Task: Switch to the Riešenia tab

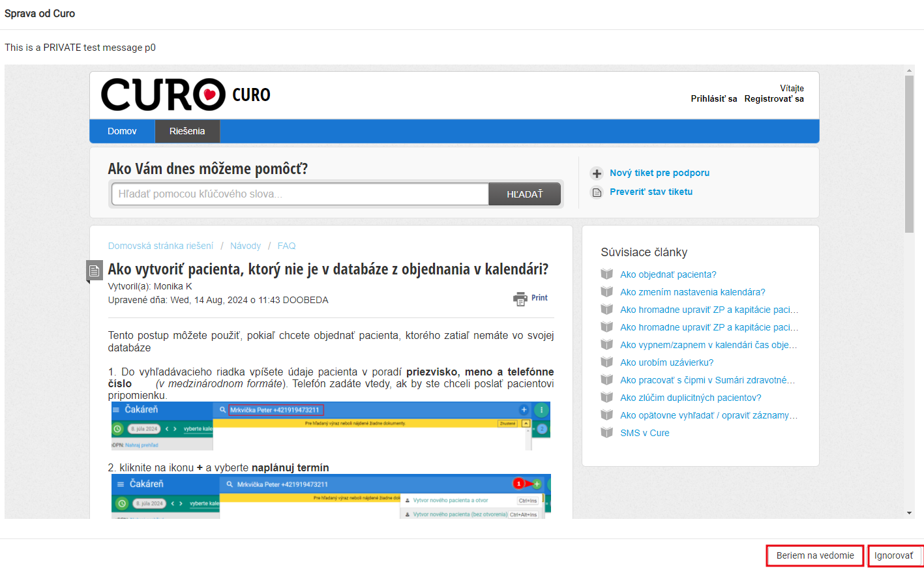Action: (187, 131)
